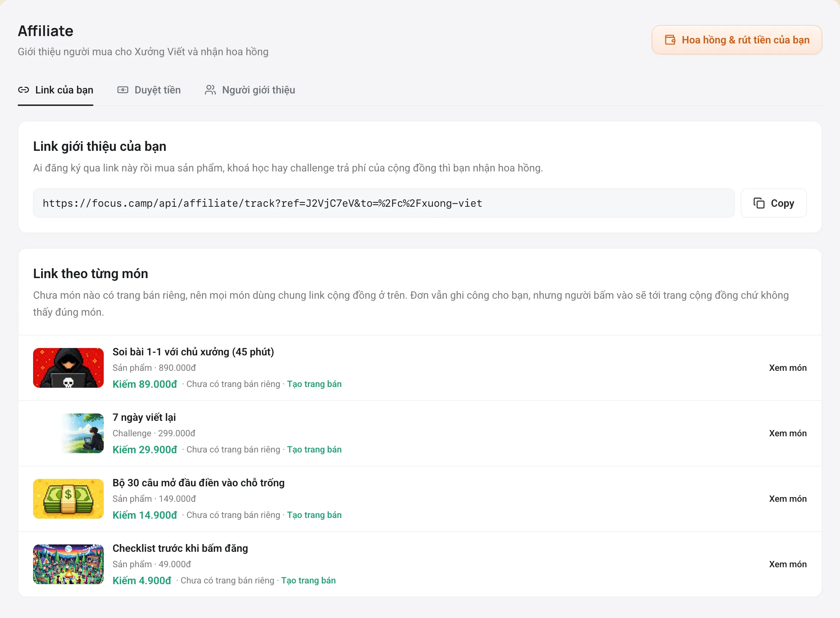840x618 pixels.
Task: Open the campfire thumbnail for Checklist item
Action: [68, 564]
